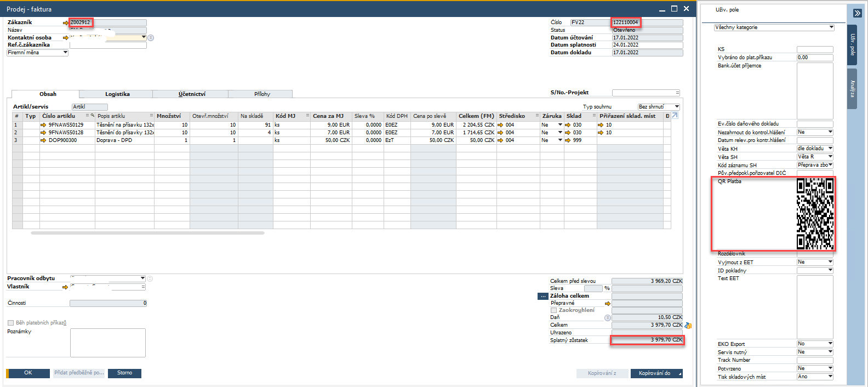Click the Kopírování z button
The width and height of the screenshot is (868, 387).
[x=602, y=374]
